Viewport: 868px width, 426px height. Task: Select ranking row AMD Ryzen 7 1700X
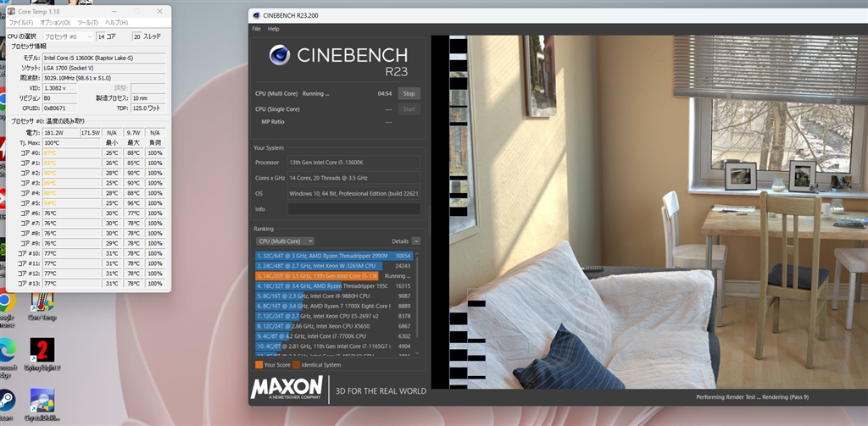point(334,306)
